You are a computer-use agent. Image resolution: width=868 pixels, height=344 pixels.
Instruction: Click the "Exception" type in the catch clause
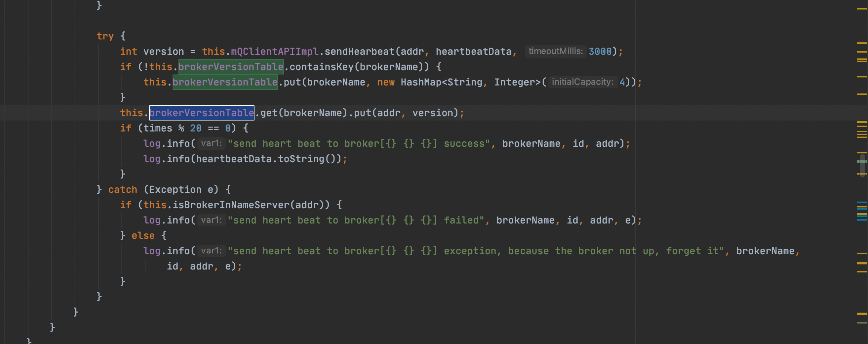tap(175, 190)
